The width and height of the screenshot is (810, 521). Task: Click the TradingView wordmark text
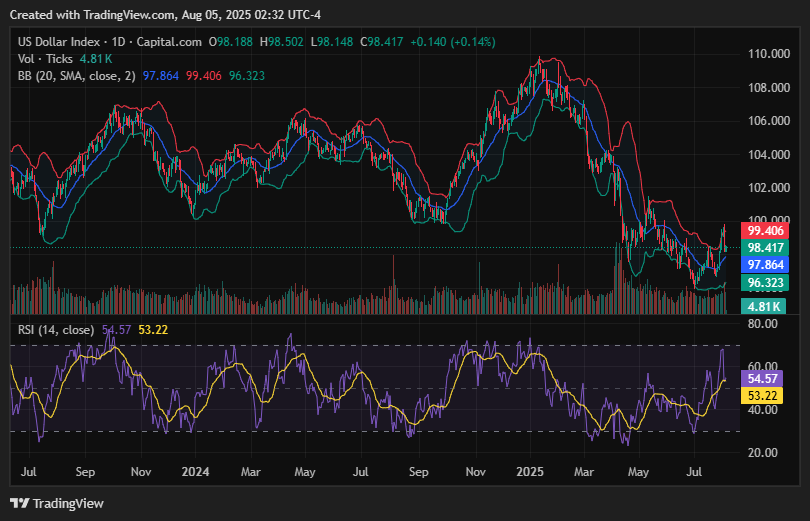[68, 503]
